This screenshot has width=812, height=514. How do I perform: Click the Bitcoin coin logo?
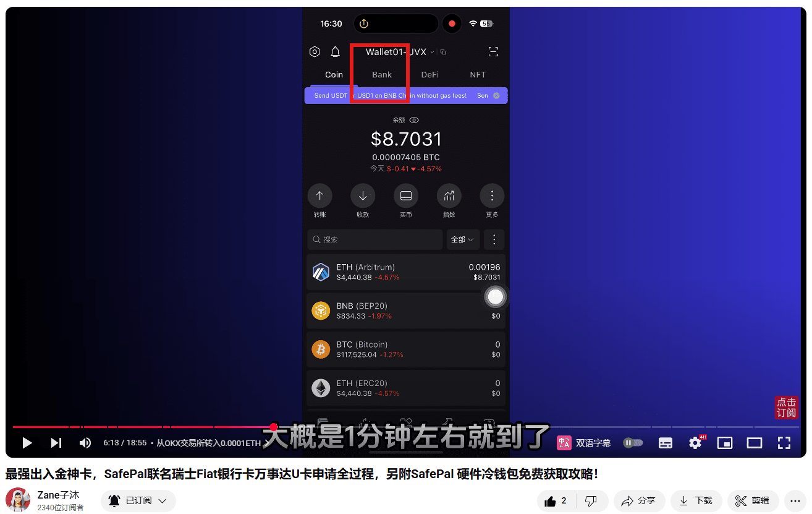click(x=321, y=349)
